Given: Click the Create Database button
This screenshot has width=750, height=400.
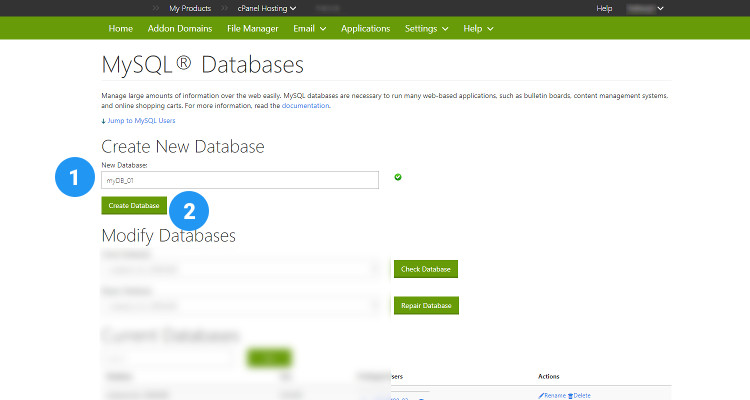Looking at the screenshot, I should click(x=134, y=205).
